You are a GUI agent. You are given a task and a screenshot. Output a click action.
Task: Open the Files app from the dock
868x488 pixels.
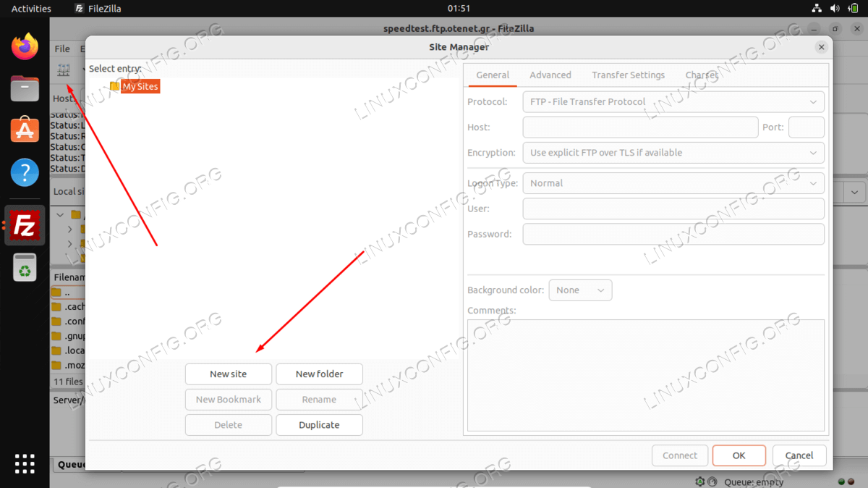point(25,89)
